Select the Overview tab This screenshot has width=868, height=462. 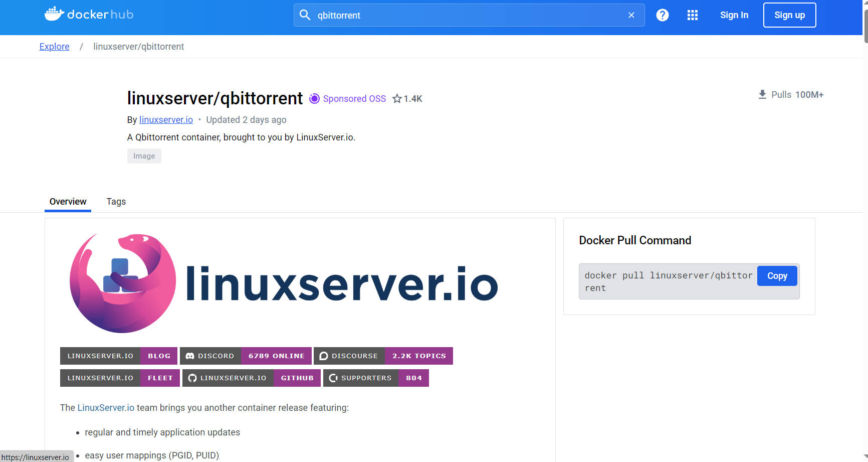68,202
